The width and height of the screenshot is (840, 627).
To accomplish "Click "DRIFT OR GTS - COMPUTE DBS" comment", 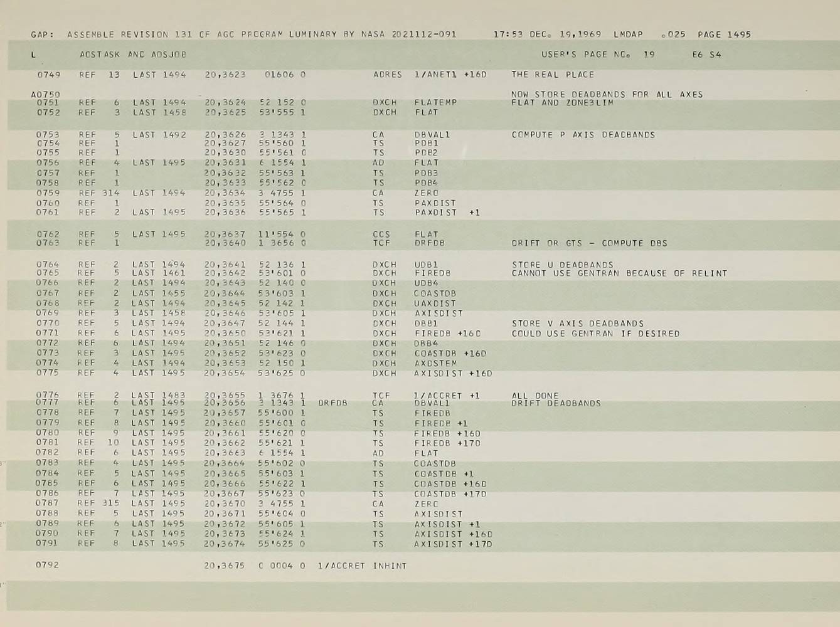I will point(590,243).
